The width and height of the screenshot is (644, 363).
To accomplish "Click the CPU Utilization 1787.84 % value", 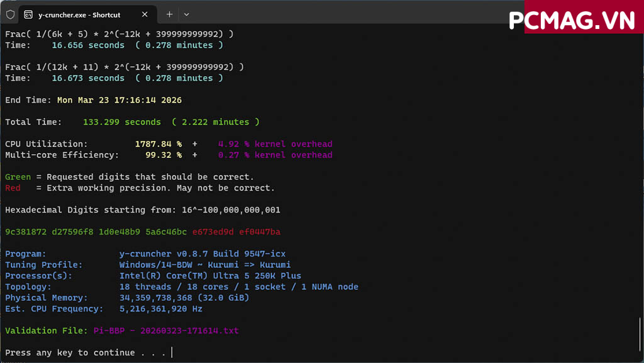I will tap(158, 144).
